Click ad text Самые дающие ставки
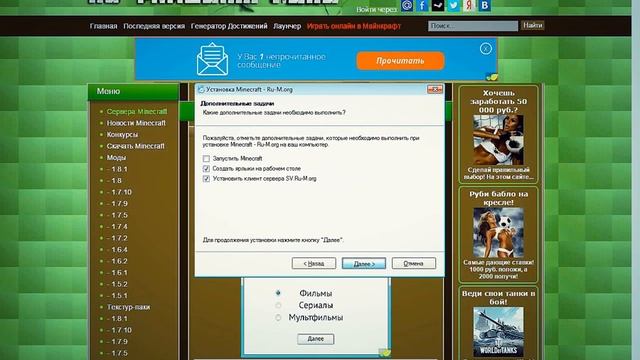Image resolution: width=640 pixels, height=360 pixels. coord(498,269)
